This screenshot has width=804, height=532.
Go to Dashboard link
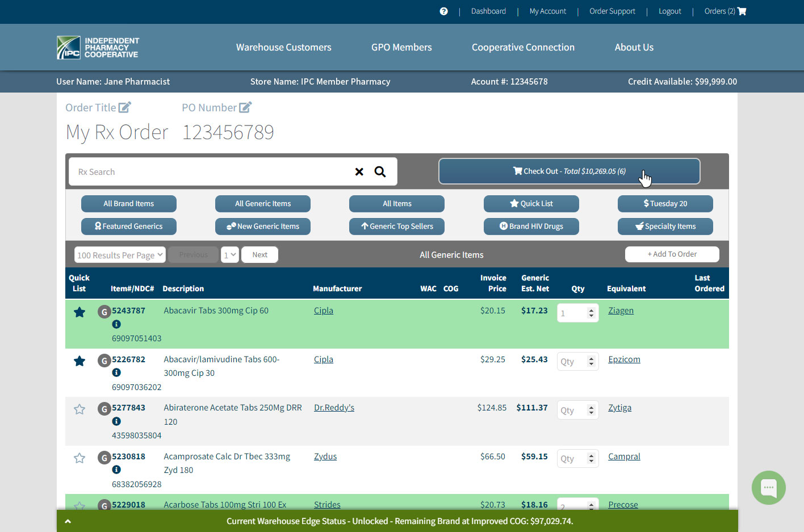[488, 11]
